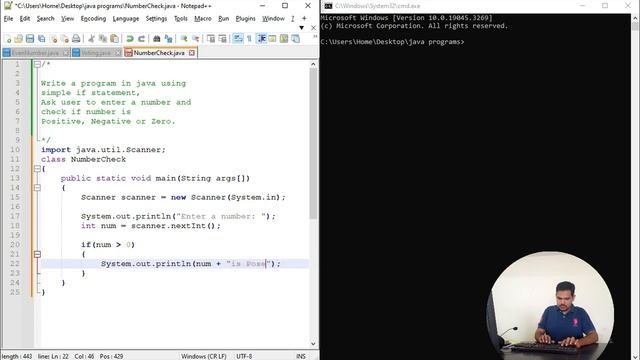Click the Define your language toolbar icon
The height and width of the screenshot is (360, 640).
pyautogui.click(x=272, y=39)
